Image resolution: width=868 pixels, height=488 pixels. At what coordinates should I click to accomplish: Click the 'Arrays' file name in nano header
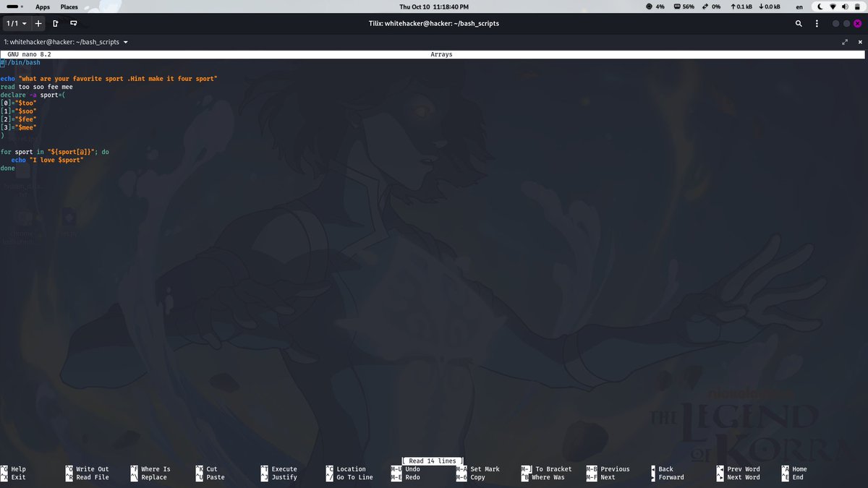[441, 54]
